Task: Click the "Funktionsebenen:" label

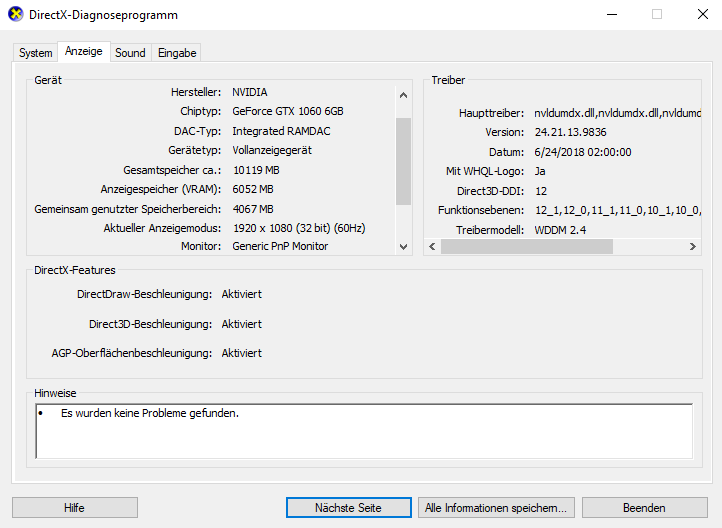Action: click(481, 210)
